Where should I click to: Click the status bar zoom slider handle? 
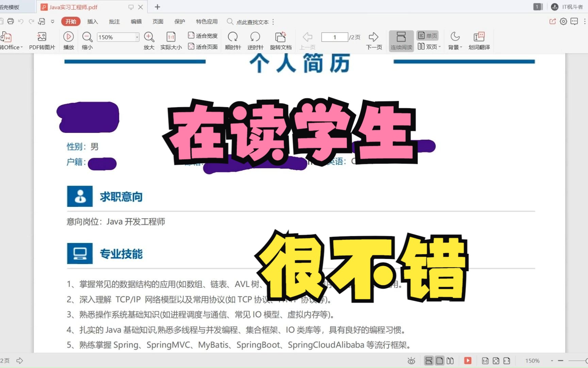pyautogui.click(x=587, y=361)
